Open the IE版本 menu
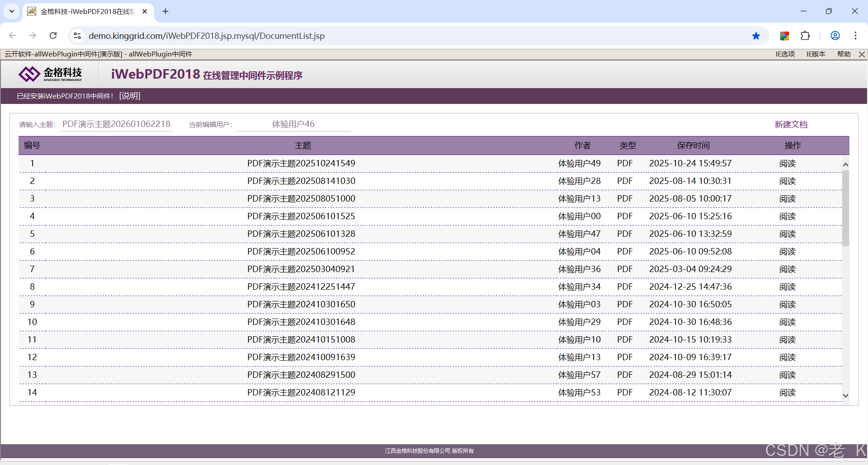This screenshot has height=465, width=868. [816, 54]
